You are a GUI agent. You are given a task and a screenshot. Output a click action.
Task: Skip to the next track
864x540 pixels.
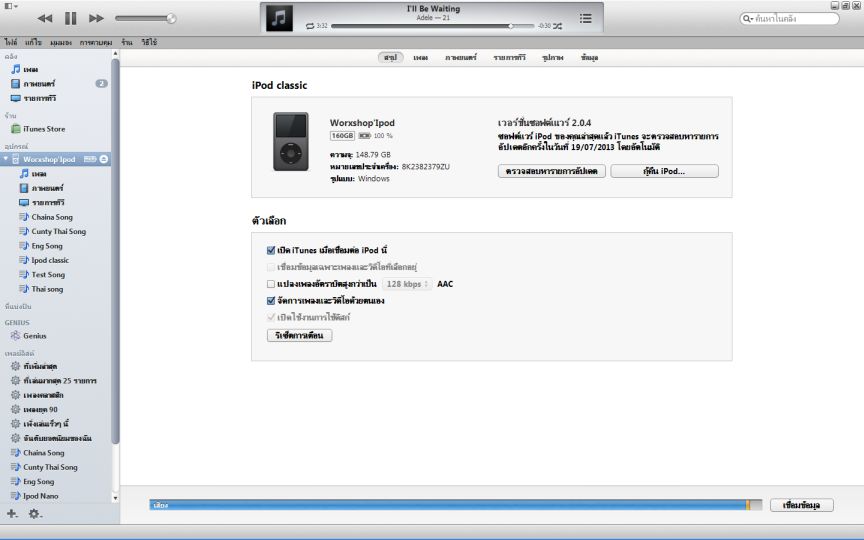click(96, 18)
